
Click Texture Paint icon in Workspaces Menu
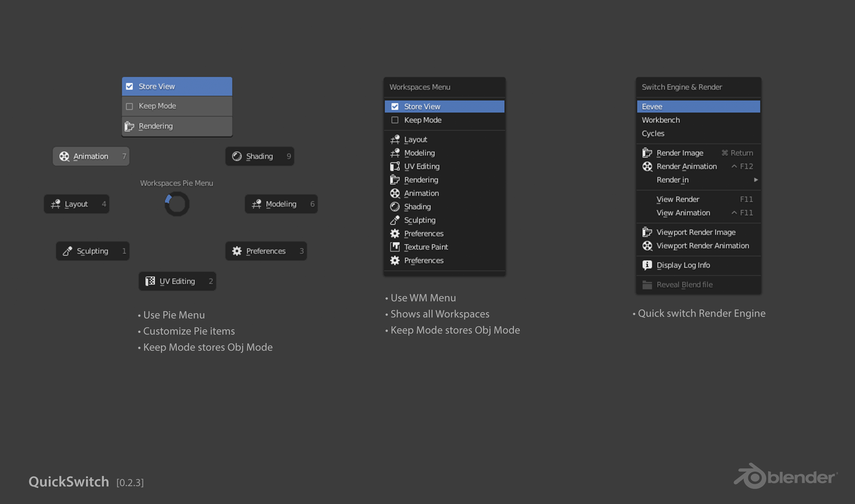point(395,247)
